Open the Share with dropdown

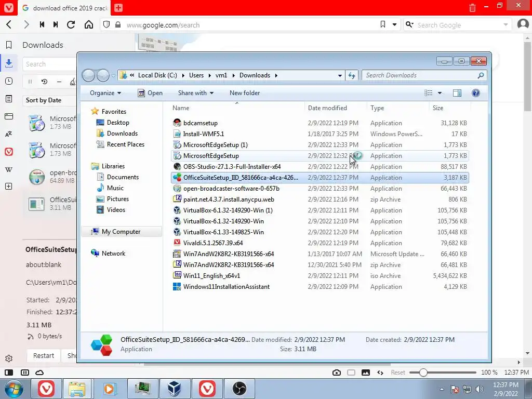pos(196,93)
